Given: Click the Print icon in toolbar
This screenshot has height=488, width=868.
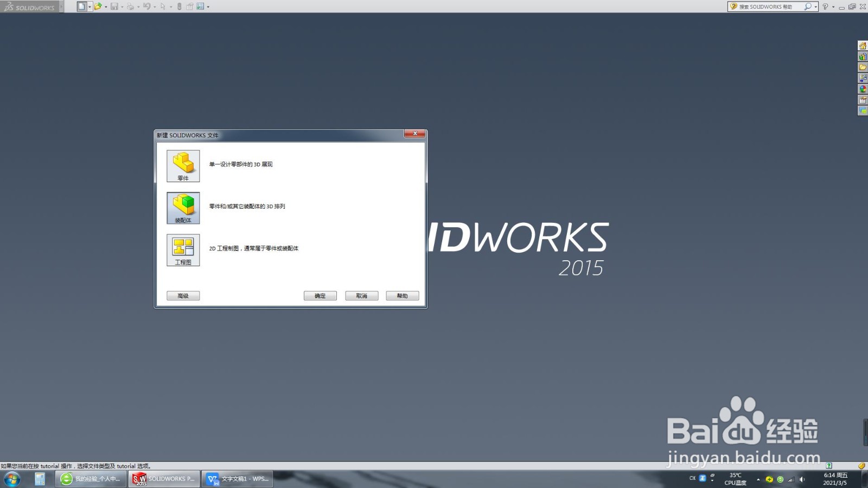Looking at the screenshot, I should point(130,7).
